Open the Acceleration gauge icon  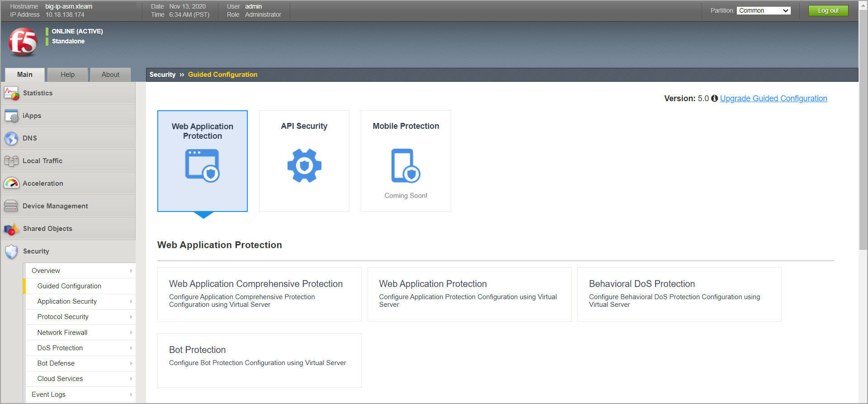11,183
